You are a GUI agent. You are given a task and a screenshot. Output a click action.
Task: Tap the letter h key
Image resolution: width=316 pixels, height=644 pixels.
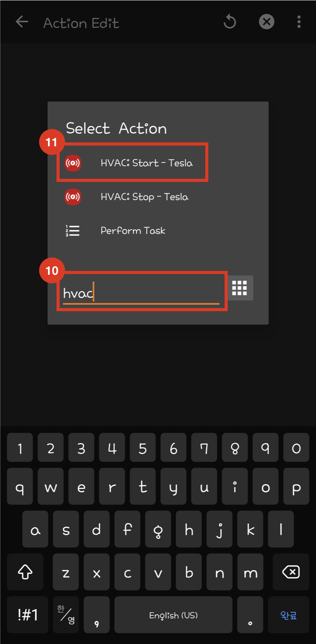point(189,529)
